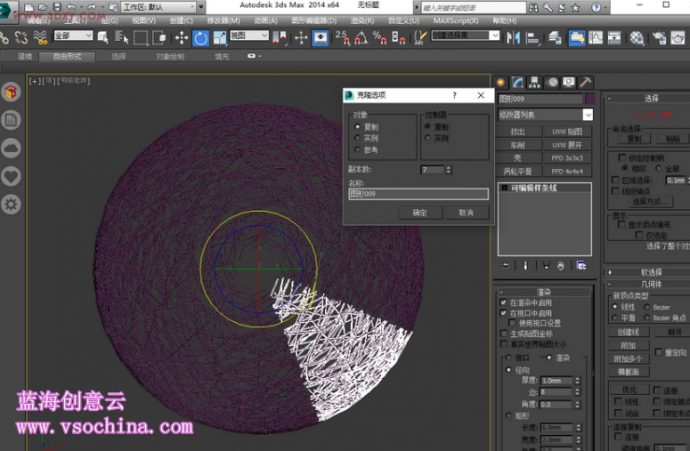Expand the 修改器列表 dropdown

[588, 115]
